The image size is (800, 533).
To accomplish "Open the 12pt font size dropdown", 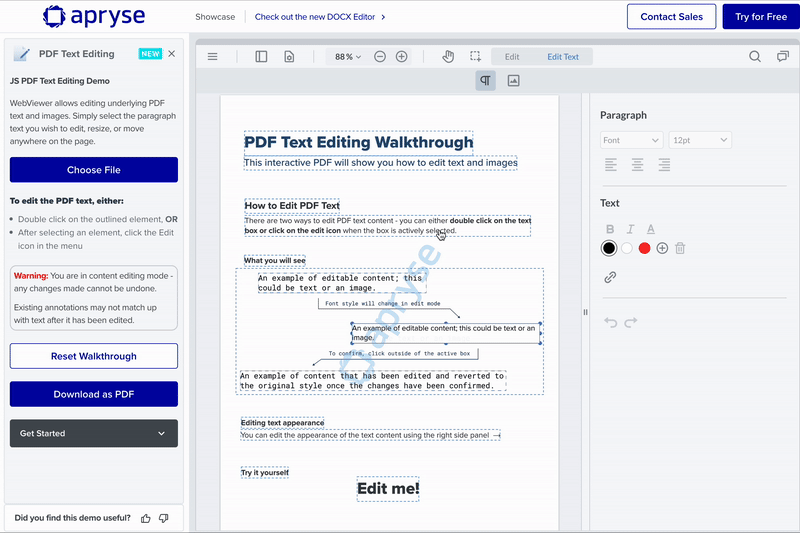I will [700, 140].
